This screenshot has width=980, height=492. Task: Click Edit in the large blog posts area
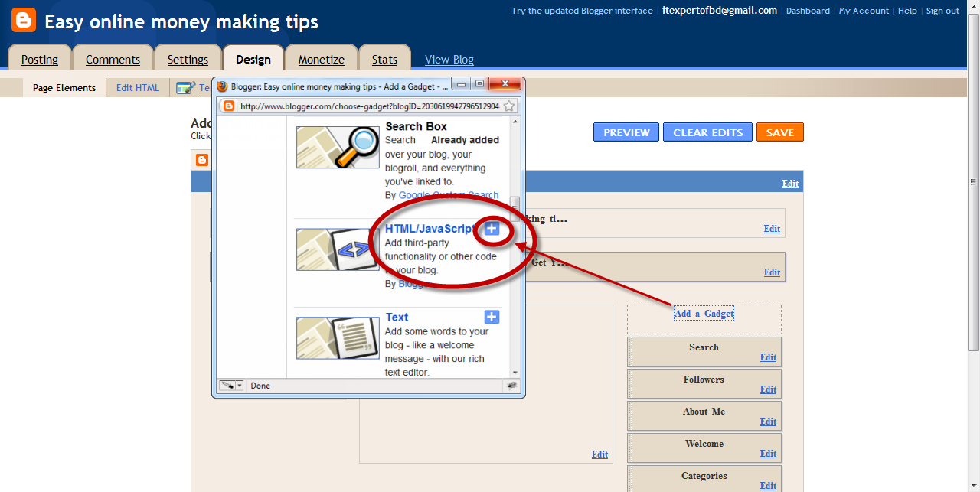point(599,455)
